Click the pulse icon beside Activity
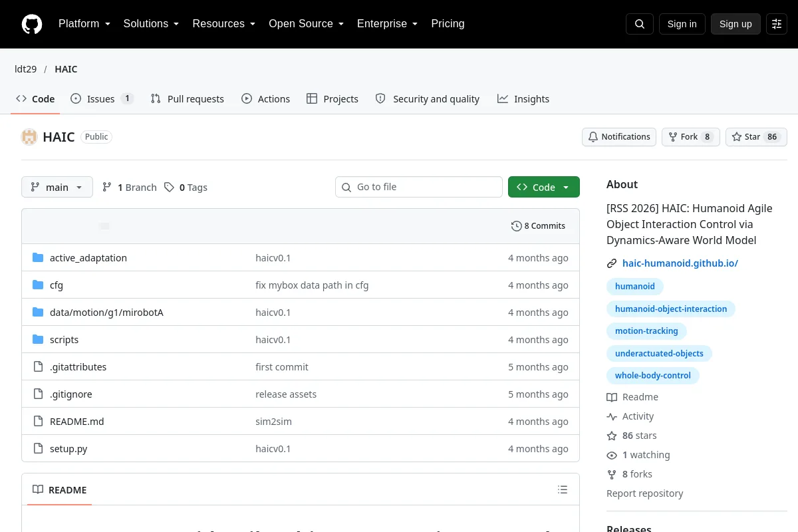The image size is (798, 532). (x=612, y=416)
